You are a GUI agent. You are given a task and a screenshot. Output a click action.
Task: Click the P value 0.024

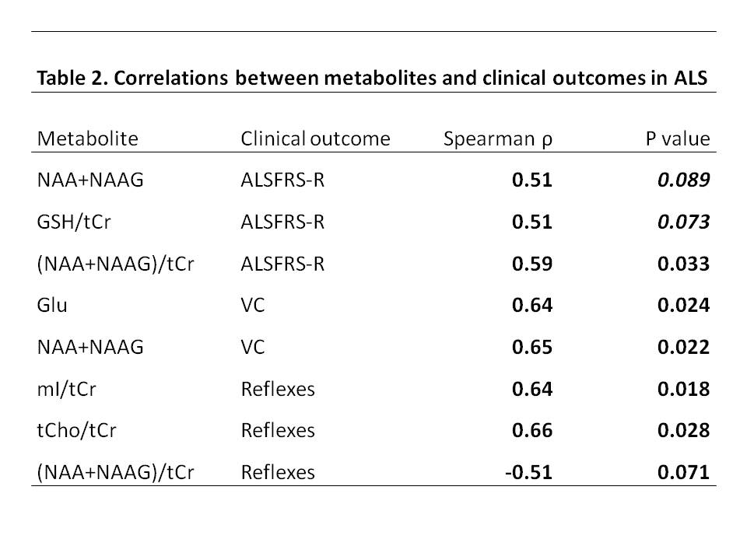click(x=683, y=306)
